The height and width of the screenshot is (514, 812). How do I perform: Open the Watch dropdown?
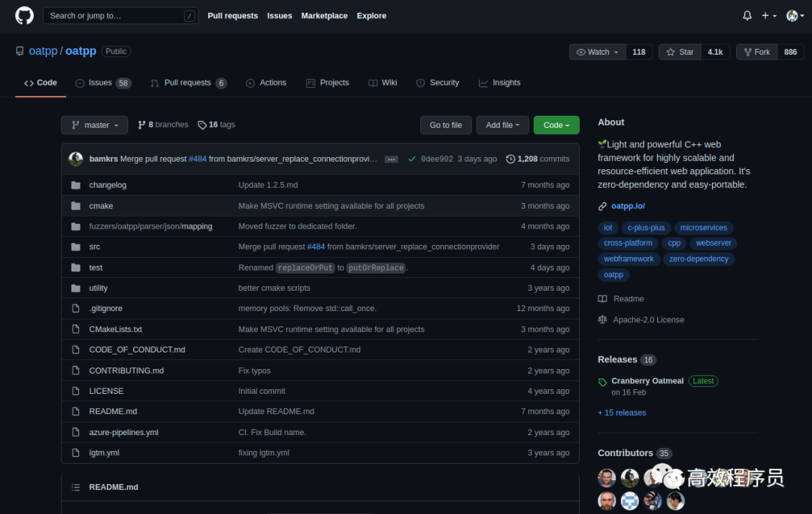tap(598, 52)
